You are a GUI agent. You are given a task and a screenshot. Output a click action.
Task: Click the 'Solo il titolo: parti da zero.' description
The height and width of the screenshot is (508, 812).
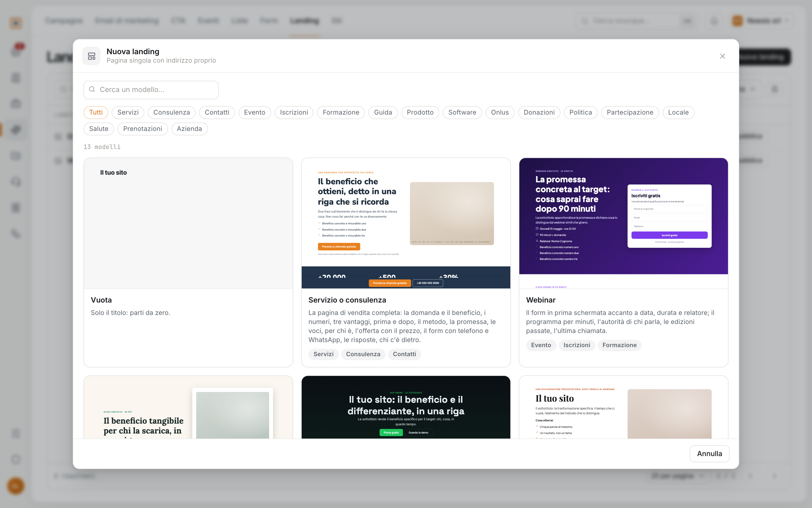tap(131, 313)
